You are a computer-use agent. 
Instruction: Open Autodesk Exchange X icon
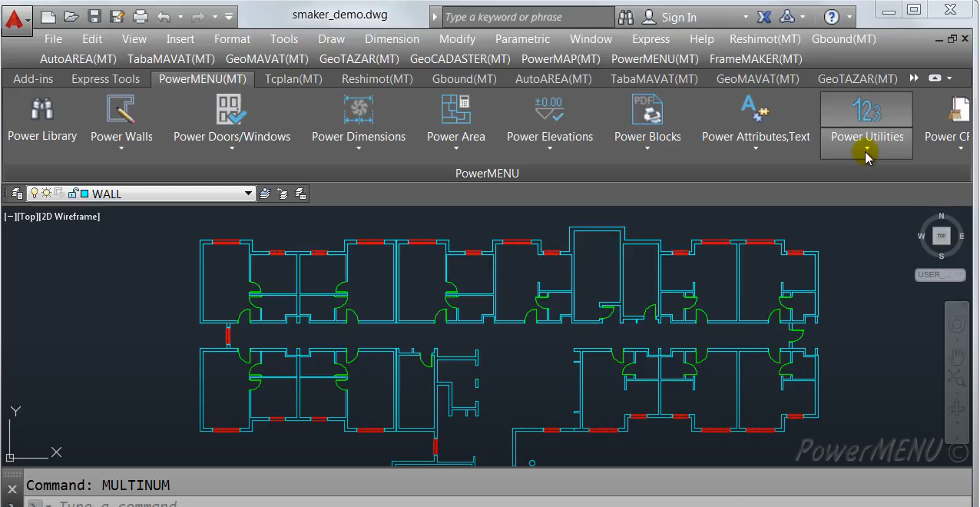coord(763,17)
